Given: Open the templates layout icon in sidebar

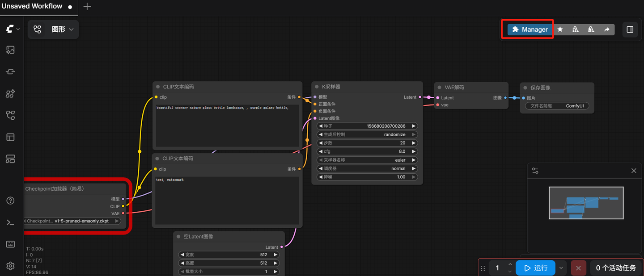Looking at the screenshot, I should pyautogui.click(x=10, y=137).
